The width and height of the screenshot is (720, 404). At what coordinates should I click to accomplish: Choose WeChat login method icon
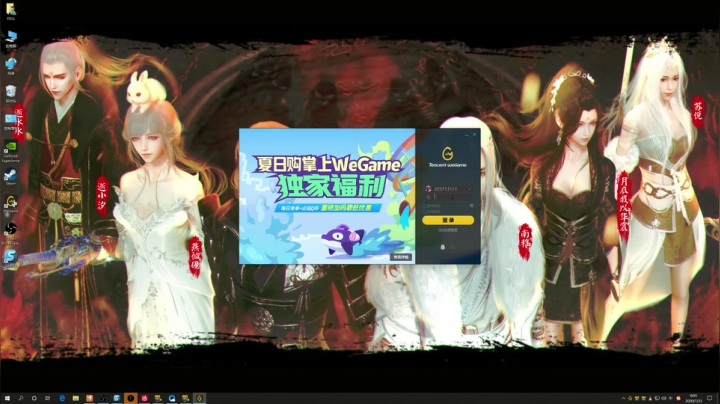click(453, 247)
